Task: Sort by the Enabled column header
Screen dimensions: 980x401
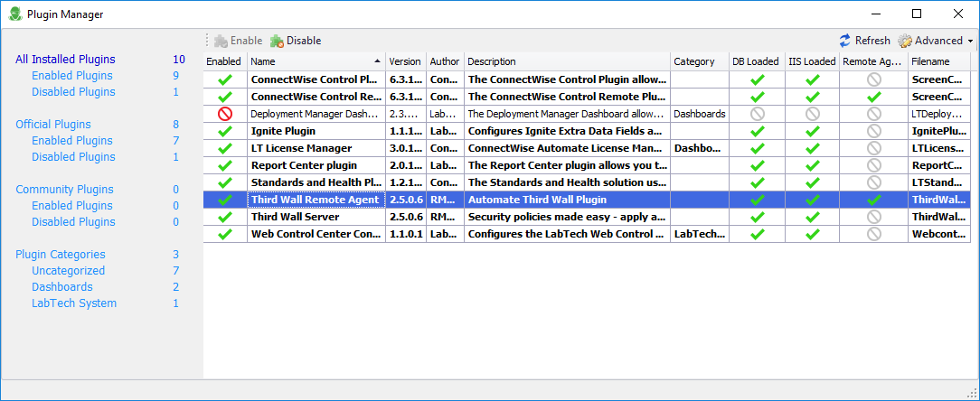Action: (225, 61)
